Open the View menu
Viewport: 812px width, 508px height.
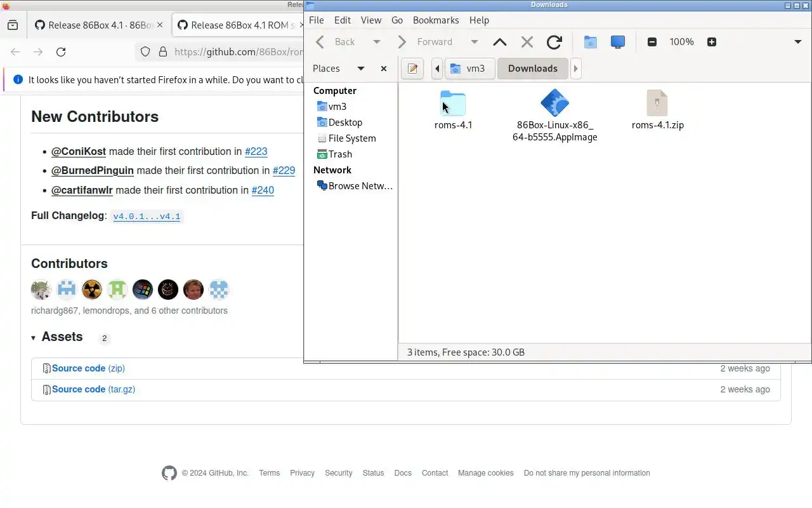coord(371,20)
